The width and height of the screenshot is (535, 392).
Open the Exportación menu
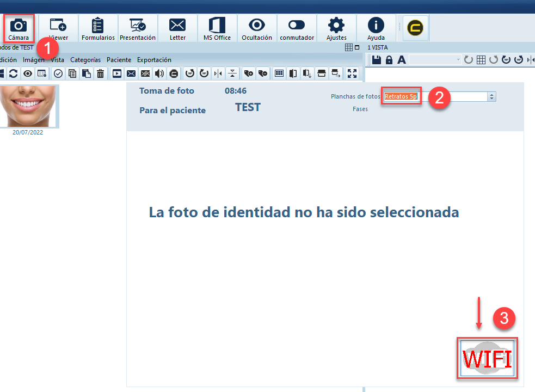pos(154,60)
